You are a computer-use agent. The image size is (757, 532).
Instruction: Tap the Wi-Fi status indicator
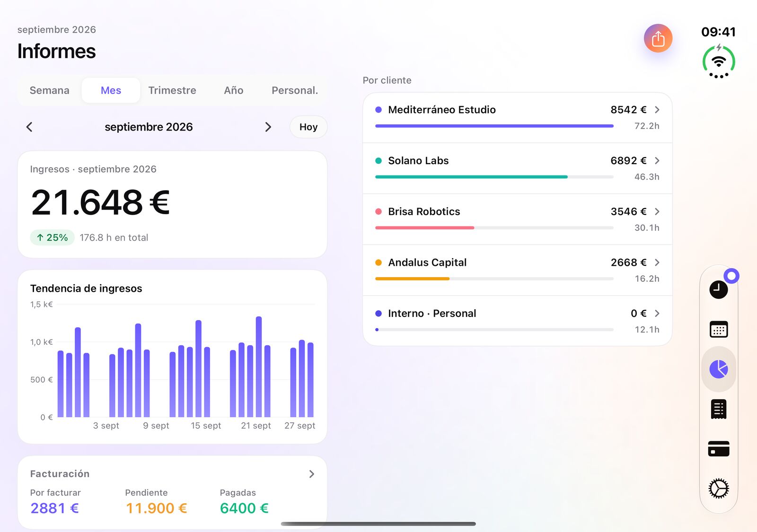pos(719,61)
